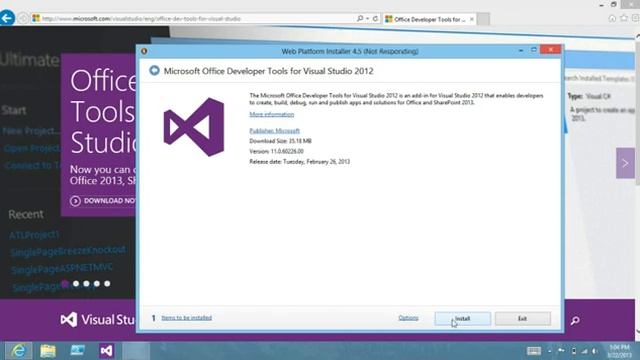640x360 pixels.
Task: Open the Options link in the installer
Action: 408,318
